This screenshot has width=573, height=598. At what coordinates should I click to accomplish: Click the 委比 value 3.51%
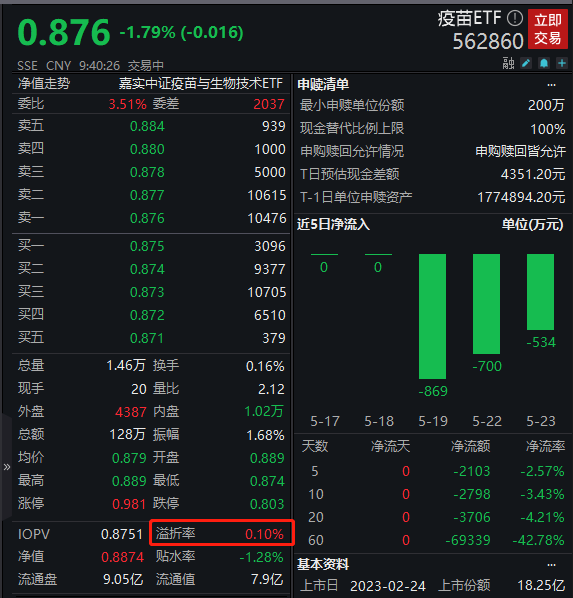pos(127,104)
